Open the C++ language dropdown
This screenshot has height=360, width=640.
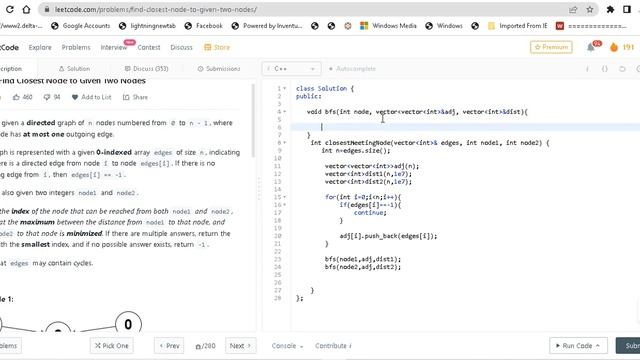(291, 69)
